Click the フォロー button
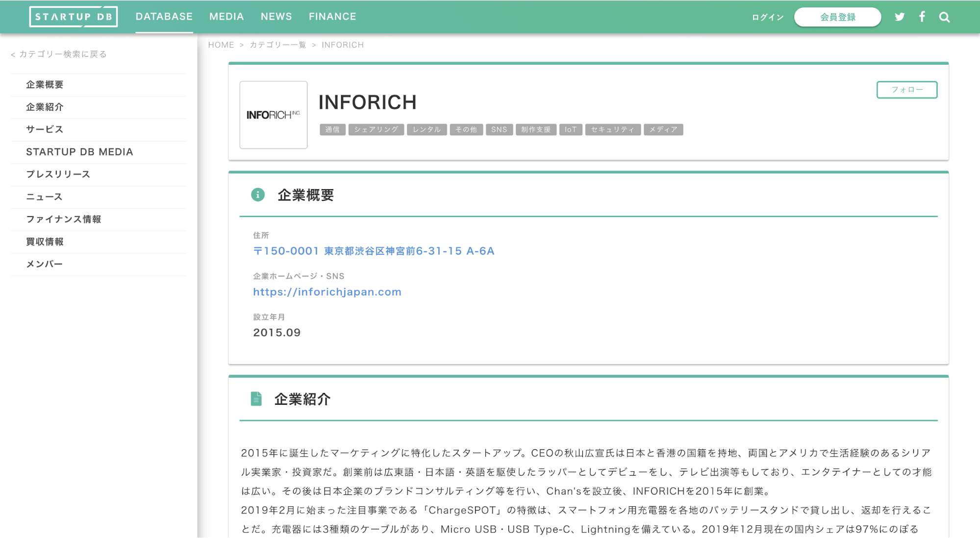Image resolution: width=980 pixels, height=538 pixels. coord(906,90)
